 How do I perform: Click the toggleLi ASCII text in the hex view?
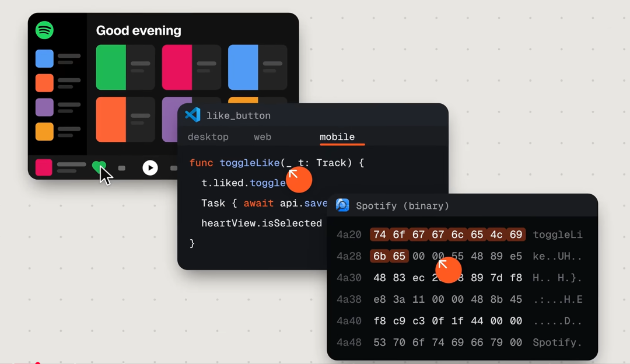pos(557,235)
